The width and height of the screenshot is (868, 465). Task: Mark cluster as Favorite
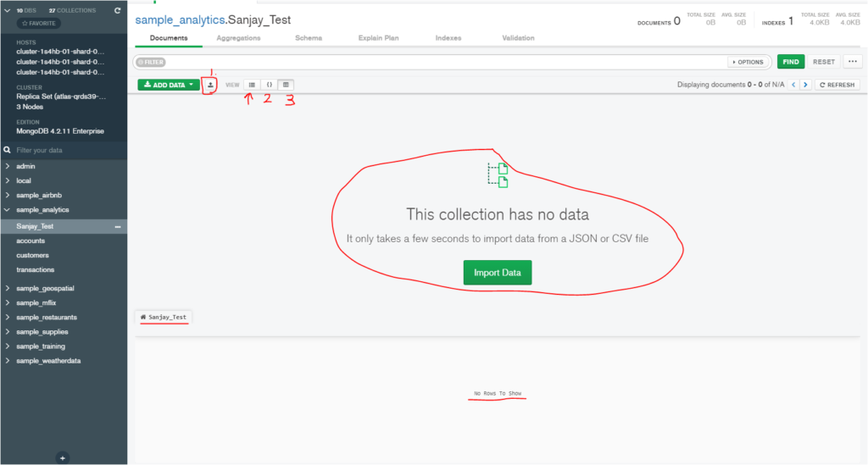coord(39,23)
